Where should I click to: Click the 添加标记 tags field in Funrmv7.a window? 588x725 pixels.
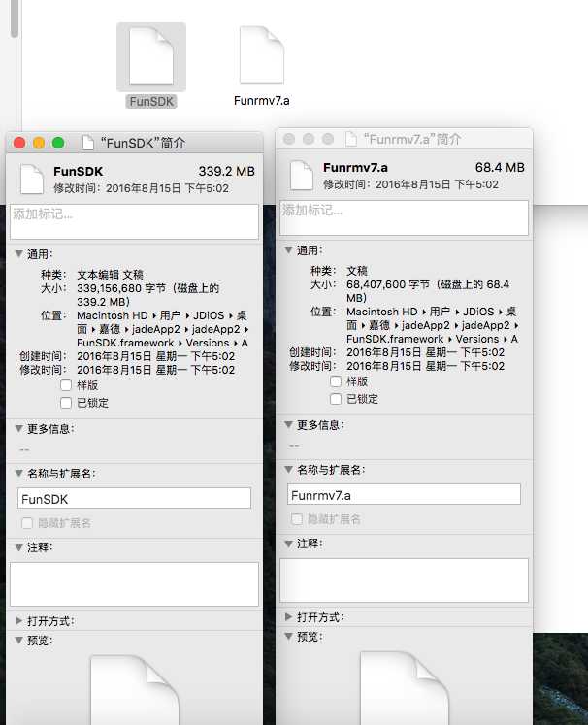404,217
